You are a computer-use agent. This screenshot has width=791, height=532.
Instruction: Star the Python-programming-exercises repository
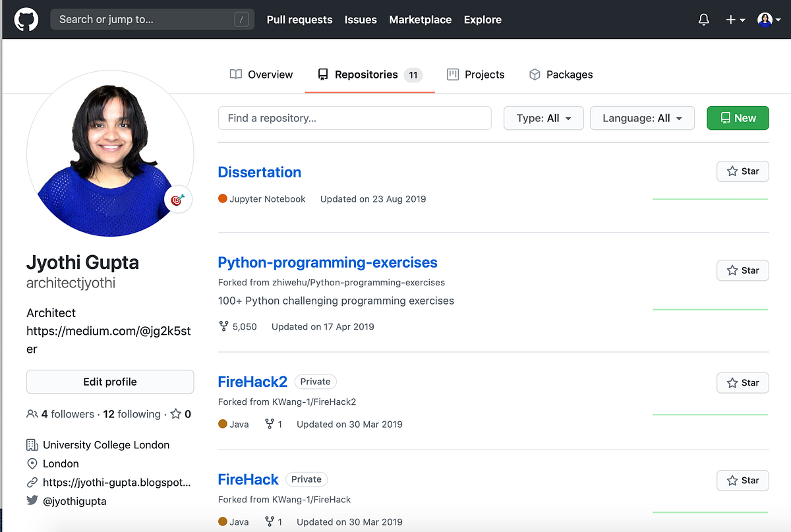[743, 270]
